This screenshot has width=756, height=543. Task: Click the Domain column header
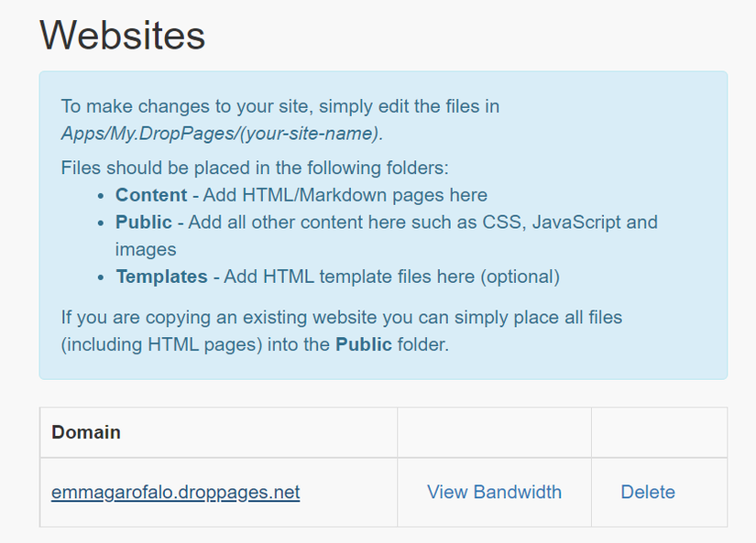tap(86, 432)
